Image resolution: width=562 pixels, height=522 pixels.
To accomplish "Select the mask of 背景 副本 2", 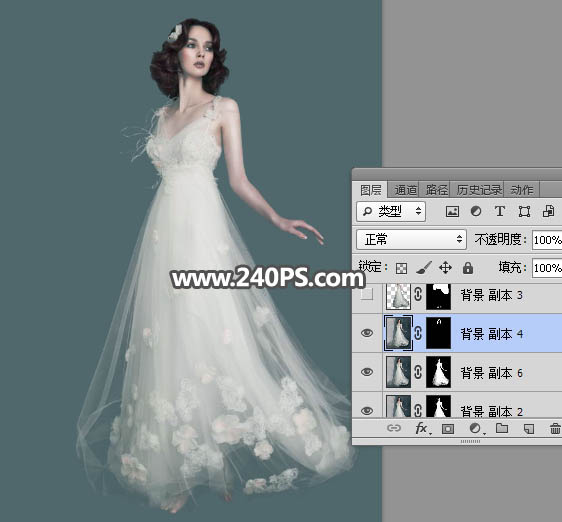I will coord(438,406).
